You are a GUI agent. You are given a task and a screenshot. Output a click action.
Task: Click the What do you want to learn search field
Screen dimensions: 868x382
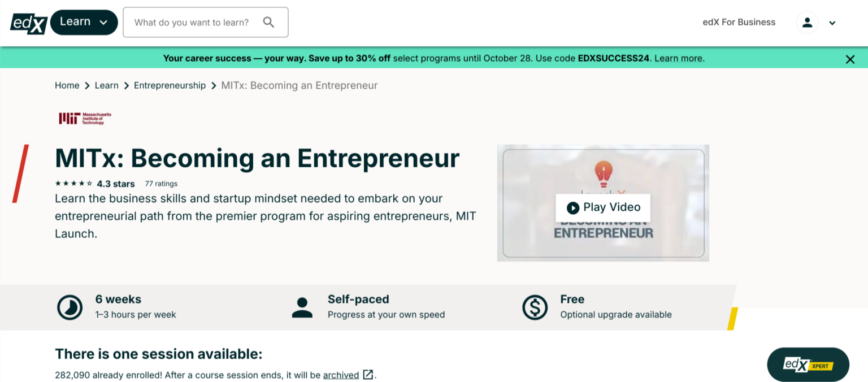coord(192,22)
